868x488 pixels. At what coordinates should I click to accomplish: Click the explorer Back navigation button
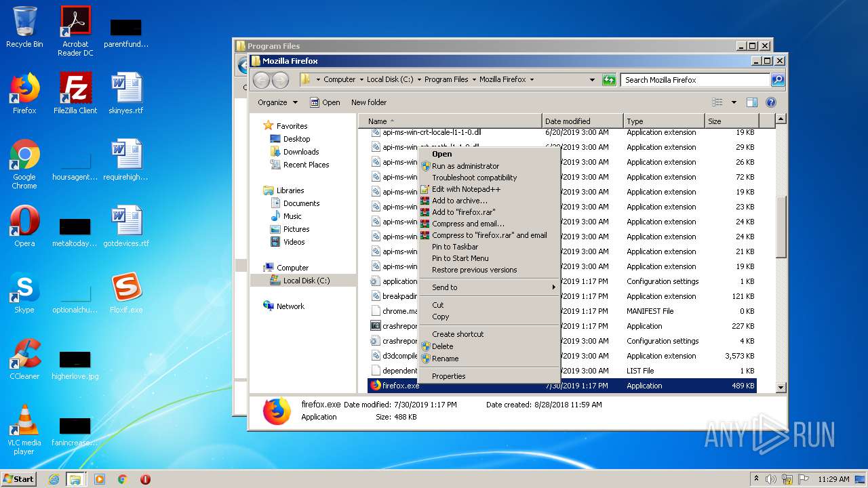261,80
